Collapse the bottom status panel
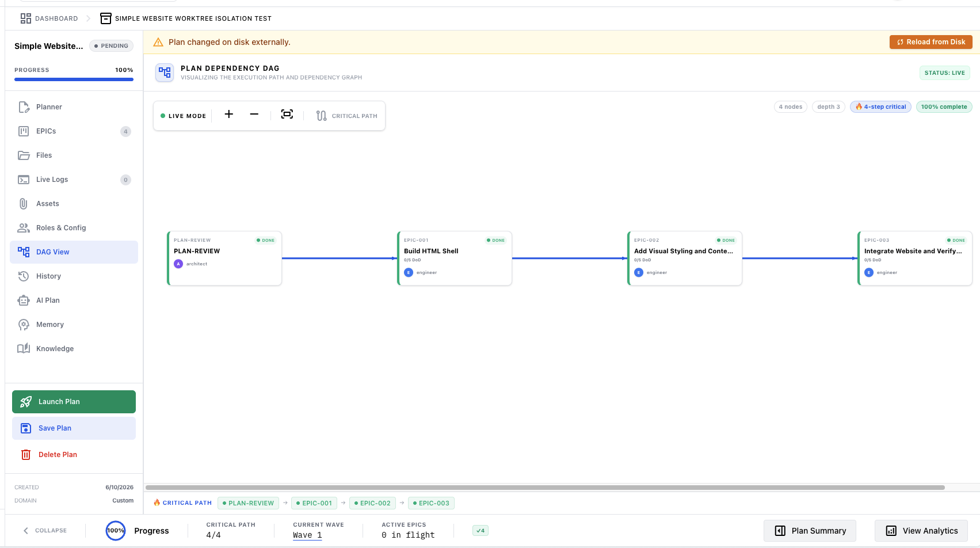 45,531
